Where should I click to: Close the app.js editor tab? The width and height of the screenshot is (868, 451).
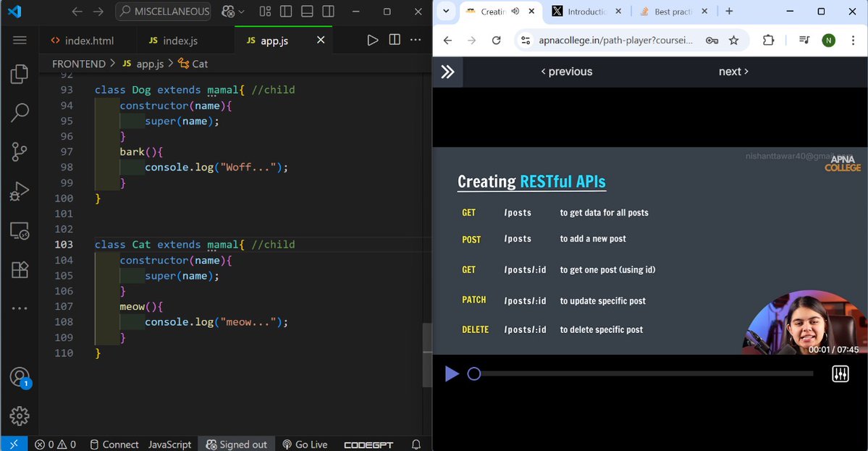(321, 40)
